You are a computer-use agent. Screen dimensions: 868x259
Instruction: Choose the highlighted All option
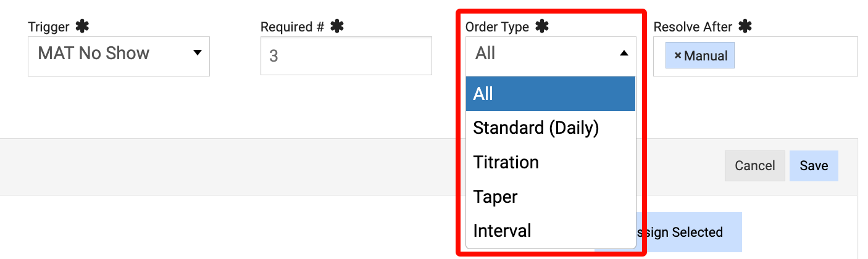[x=550, y=94]
